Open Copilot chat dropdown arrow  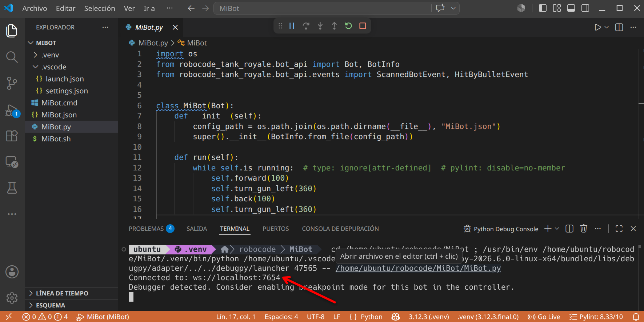(453, 8)
